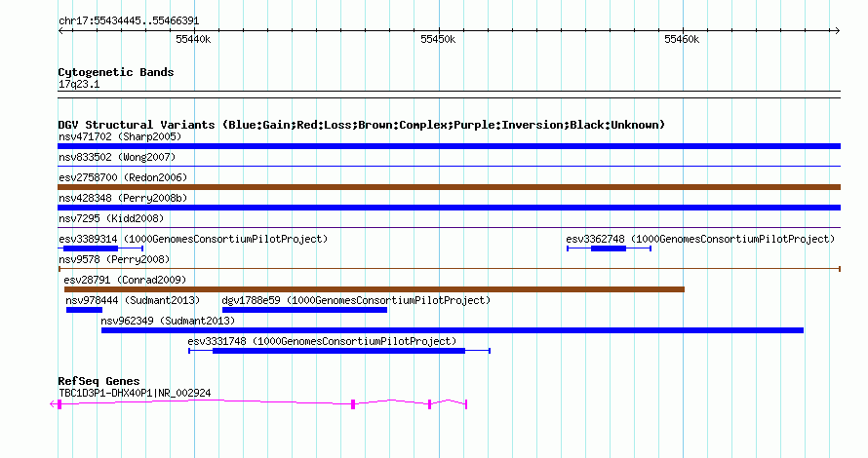The width and height of the screenshot is (868, 458).
Task: Open the esv3362748 variant label
Action: click(x=700, y=239)
